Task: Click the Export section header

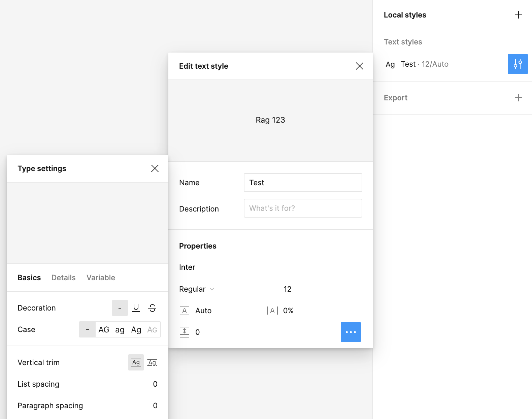Action: click(x=396, y=98)
